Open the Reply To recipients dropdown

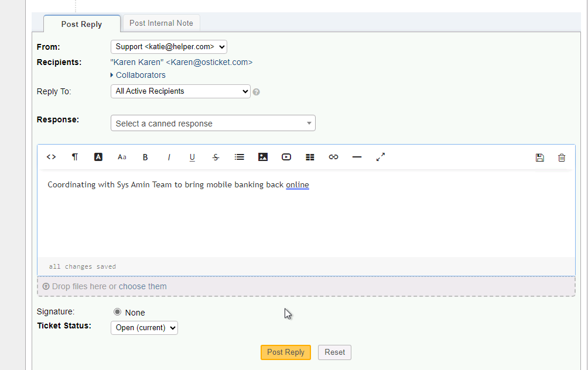click(180, 91)
